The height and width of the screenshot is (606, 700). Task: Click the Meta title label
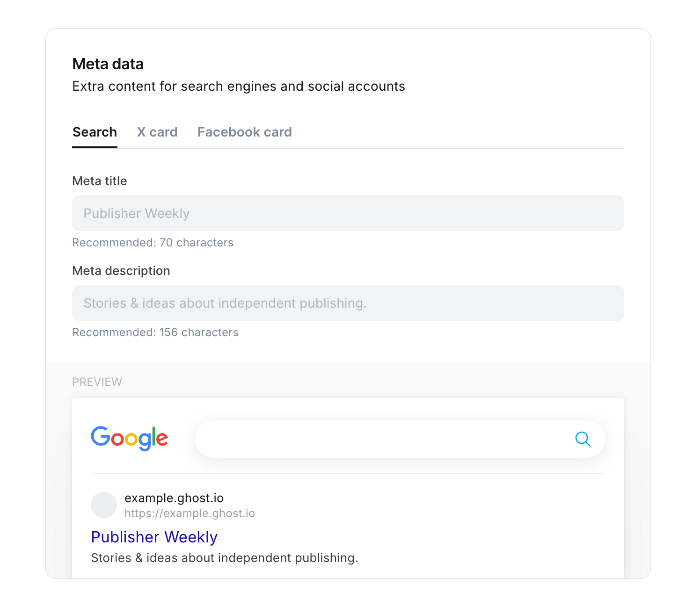pyautogui.click(x=100, y=181)
